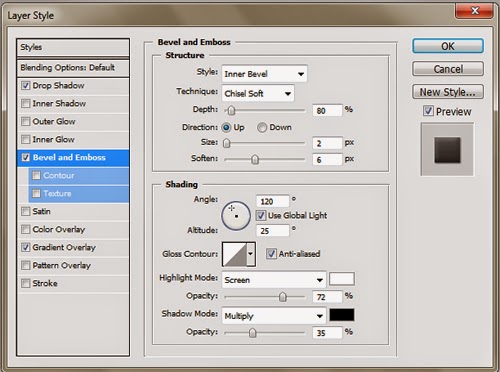Viewport: 500px width, 372px height.
Task: Click the angle dial light direction control
Action: 236,216
